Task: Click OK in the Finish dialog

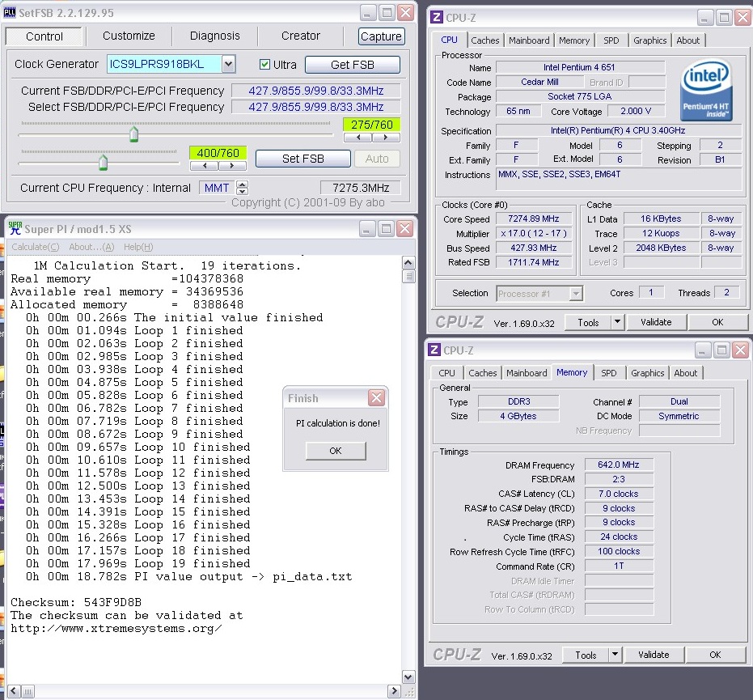Action: coord(336,451)
